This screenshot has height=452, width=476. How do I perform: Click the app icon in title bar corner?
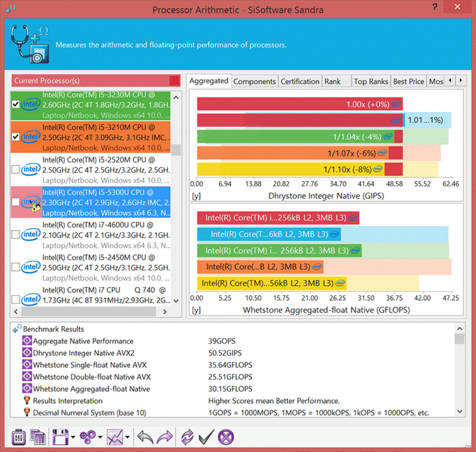[10, 9]
